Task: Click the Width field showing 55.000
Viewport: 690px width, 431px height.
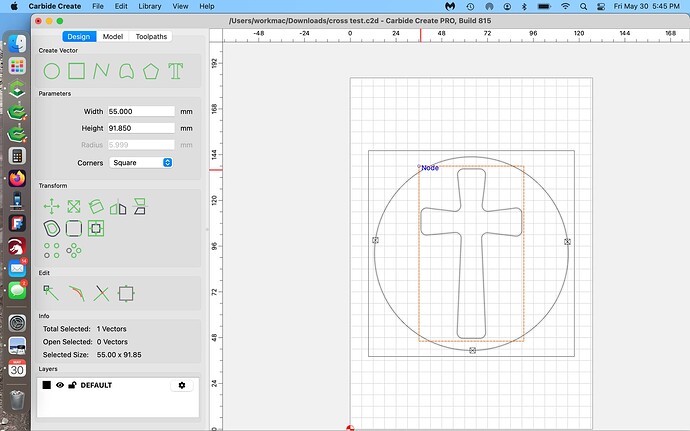Action: coord(141,111)
